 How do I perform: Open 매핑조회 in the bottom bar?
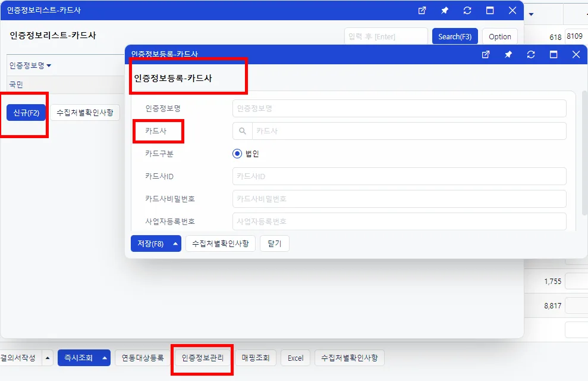[x=256, y=358]
